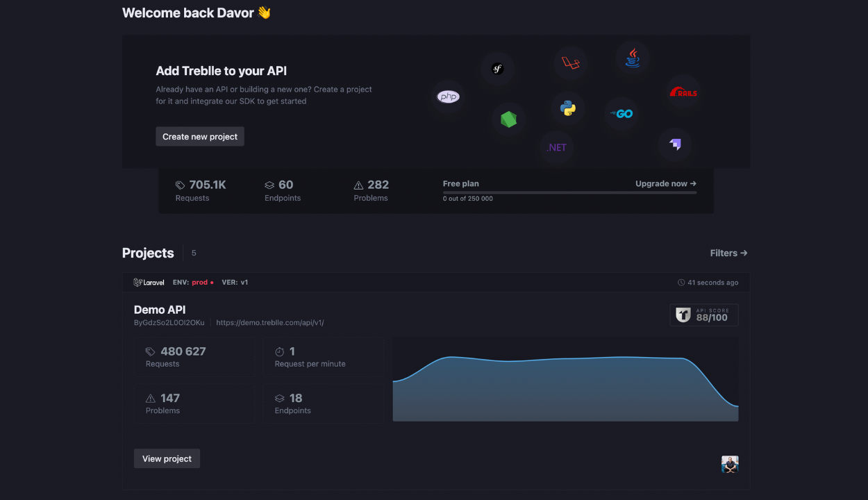Click the Free plan label
This screenshot has width=868, height=500.
[x=461, y=184]
